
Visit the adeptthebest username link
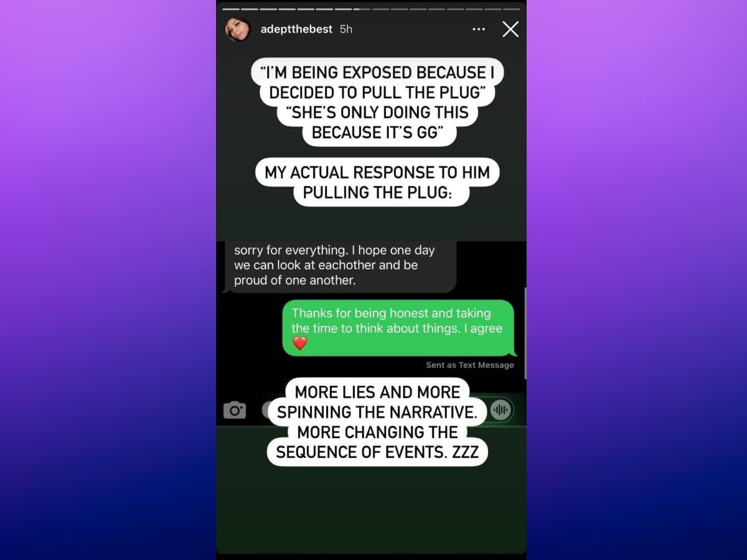coord(296,29)
